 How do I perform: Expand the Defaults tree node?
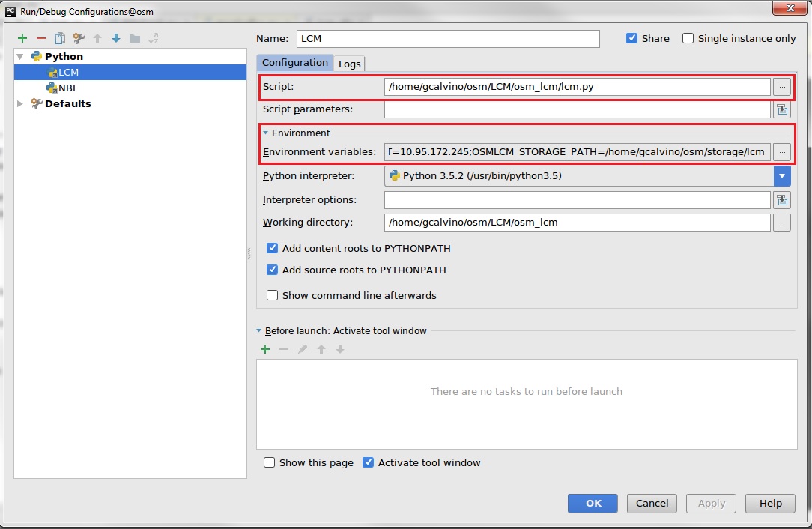tap(20, 104)
